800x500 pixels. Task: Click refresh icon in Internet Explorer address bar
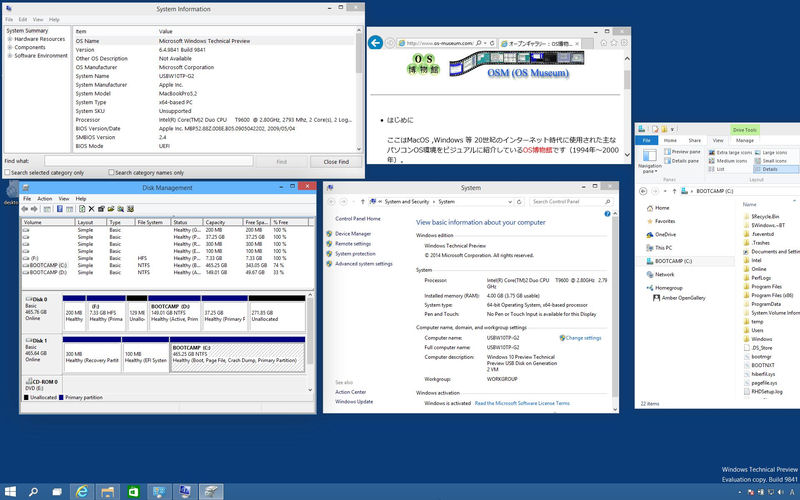492,43
